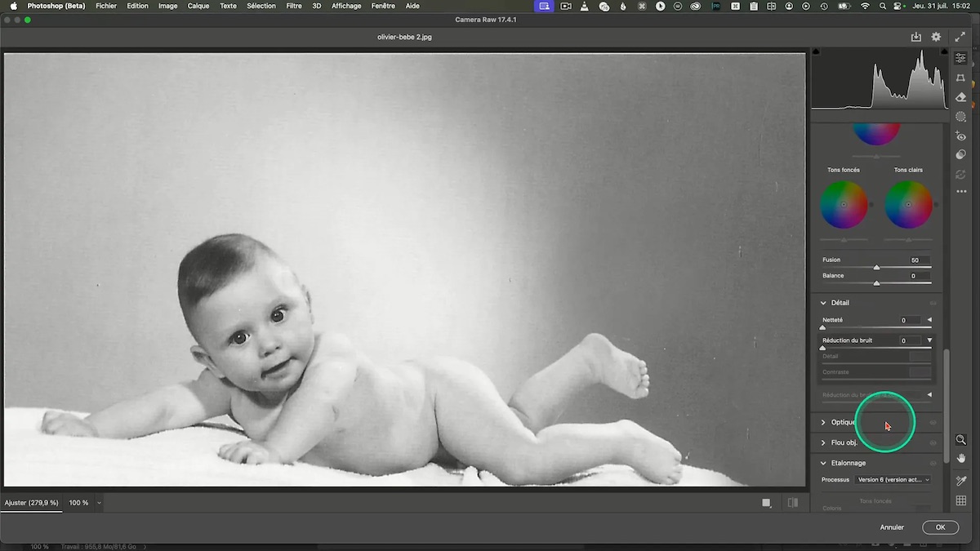Viewport: 980px width, 551px height.
Task: Toggle visibility eye for Optique panel
Action: [x=933, y=422]
